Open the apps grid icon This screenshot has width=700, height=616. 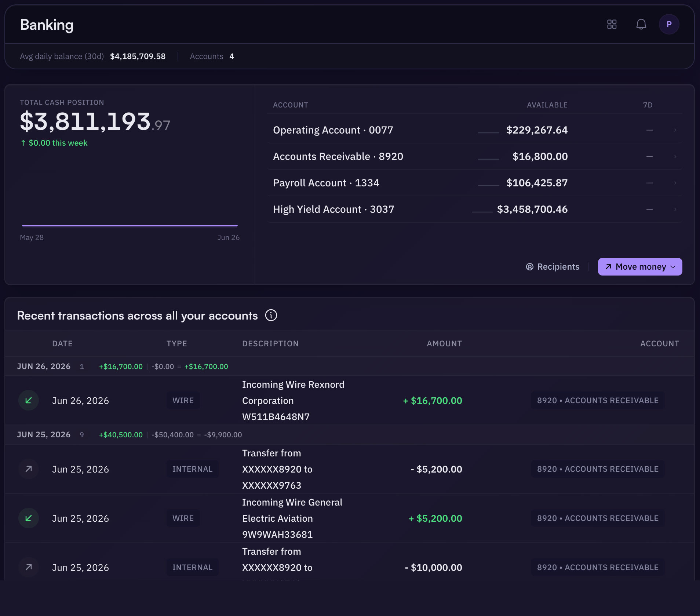[612, 24]
